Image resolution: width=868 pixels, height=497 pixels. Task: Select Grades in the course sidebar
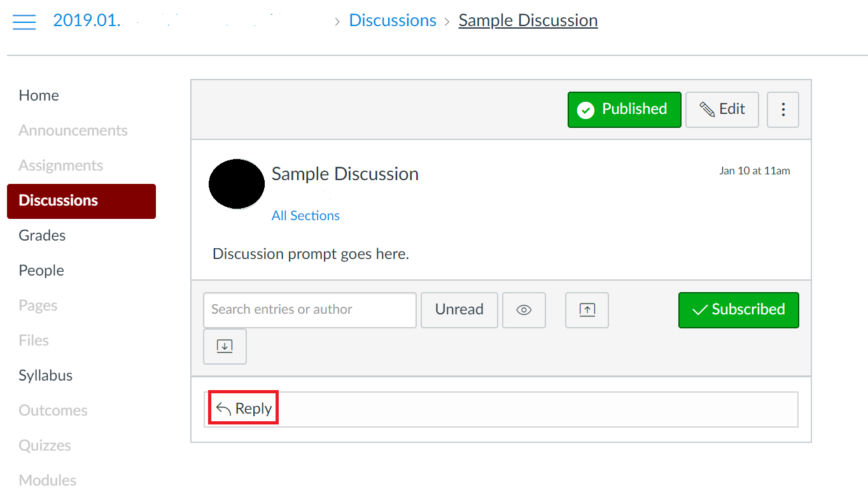42,235
